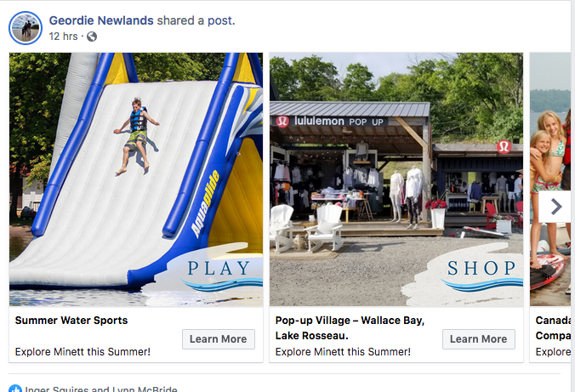This screenshot has height=392, width=575.
Task: Open the lululemon pop-up shop image
Action: click(x=396, y=179)
